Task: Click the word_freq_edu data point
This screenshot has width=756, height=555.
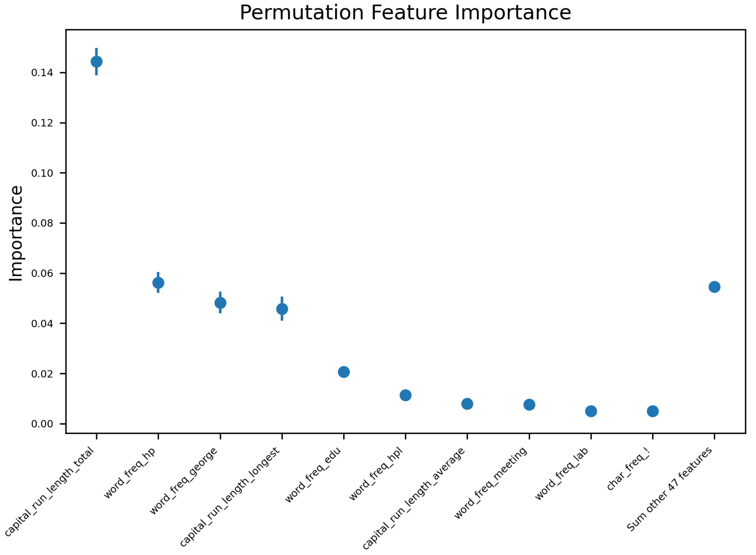Action: coord(344,372)
